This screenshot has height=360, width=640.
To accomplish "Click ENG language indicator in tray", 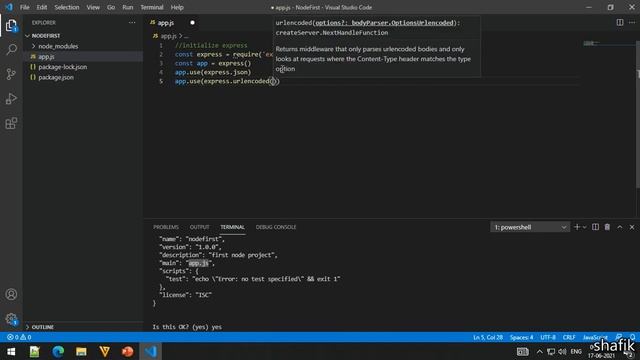I will (x=576, y=351).
